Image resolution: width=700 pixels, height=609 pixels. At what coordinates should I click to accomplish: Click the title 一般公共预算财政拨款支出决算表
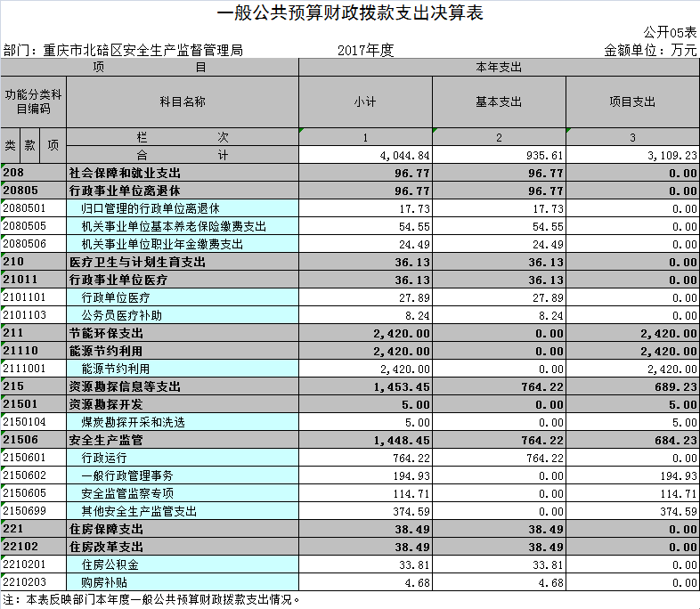(350, 12)
